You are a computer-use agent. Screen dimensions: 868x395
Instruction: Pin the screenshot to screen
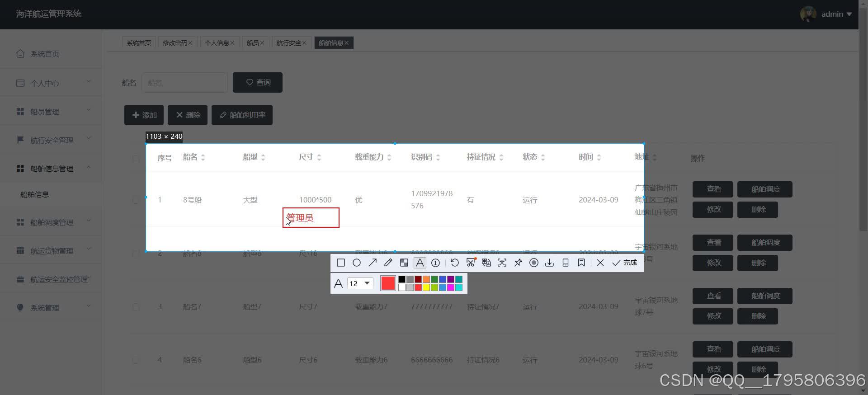(x=518, y=263)
